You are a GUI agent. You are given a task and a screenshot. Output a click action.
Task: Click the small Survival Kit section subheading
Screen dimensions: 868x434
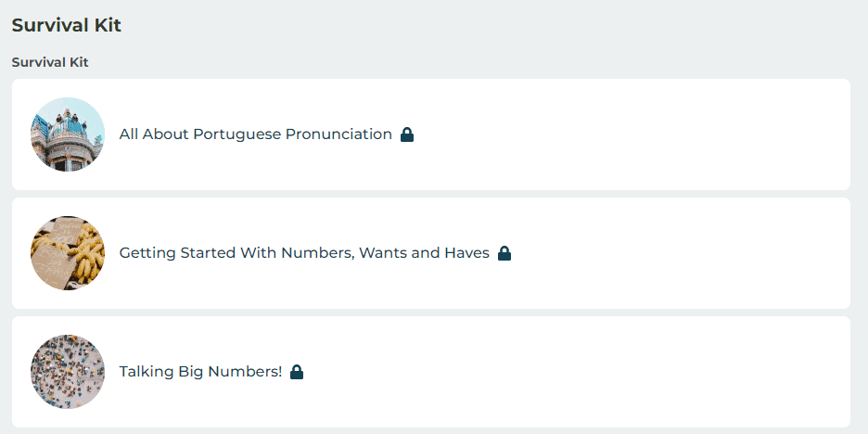(x=50, y=63)
